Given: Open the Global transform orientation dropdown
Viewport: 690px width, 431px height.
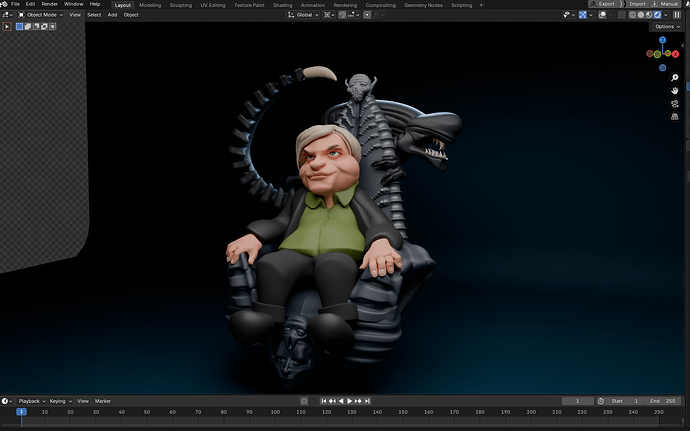Looking at the screenshot, I should [303, 15].
